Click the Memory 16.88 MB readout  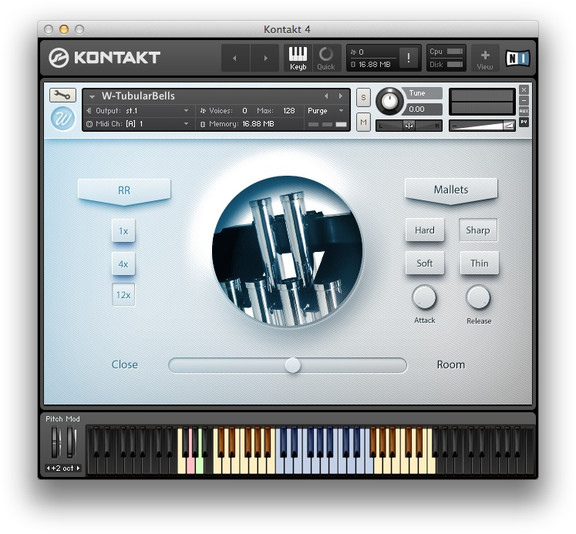[258, 124]
